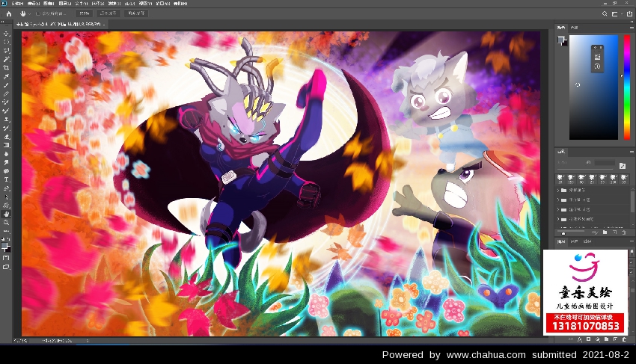
Task: Expand the first brush group folder
Action: pos(558,190)
